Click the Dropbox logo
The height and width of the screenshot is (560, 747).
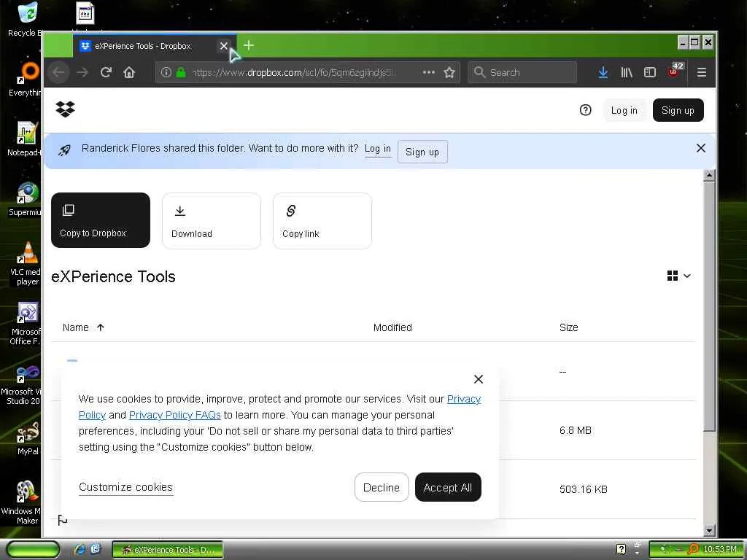click(x=65, y=109)
